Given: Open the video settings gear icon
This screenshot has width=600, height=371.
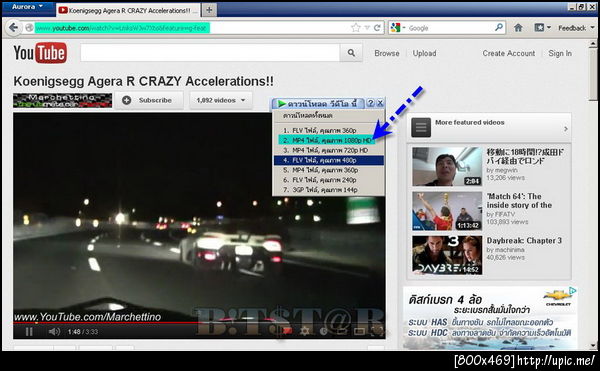Looking at the screenshot, I should (x=305, y=331).
